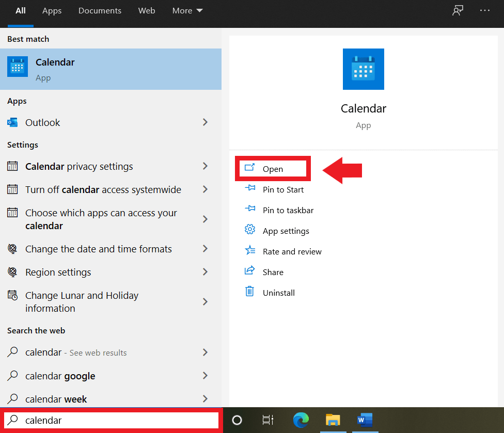Switch to the Apps tab

click(x=52, y=11)
